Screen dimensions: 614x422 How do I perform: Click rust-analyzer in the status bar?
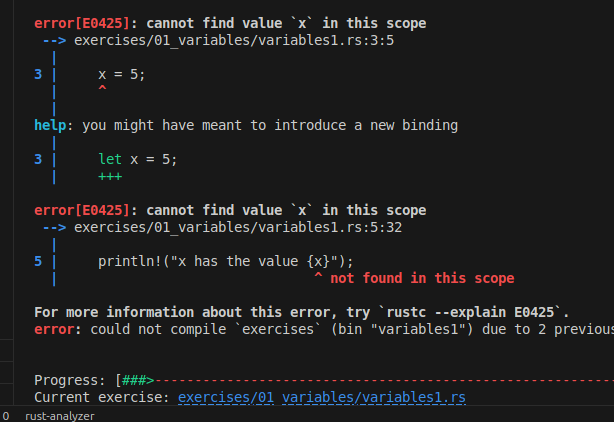coord(60,415)
